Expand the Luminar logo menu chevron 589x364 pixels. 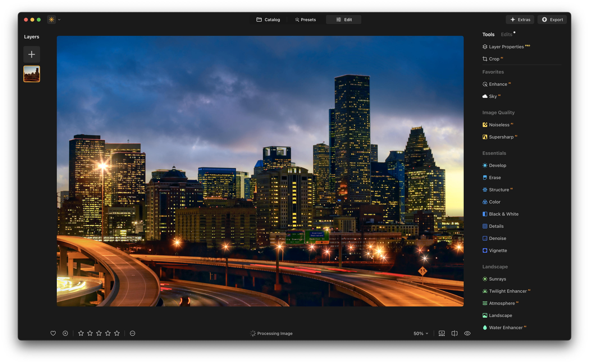click(59, 20)
